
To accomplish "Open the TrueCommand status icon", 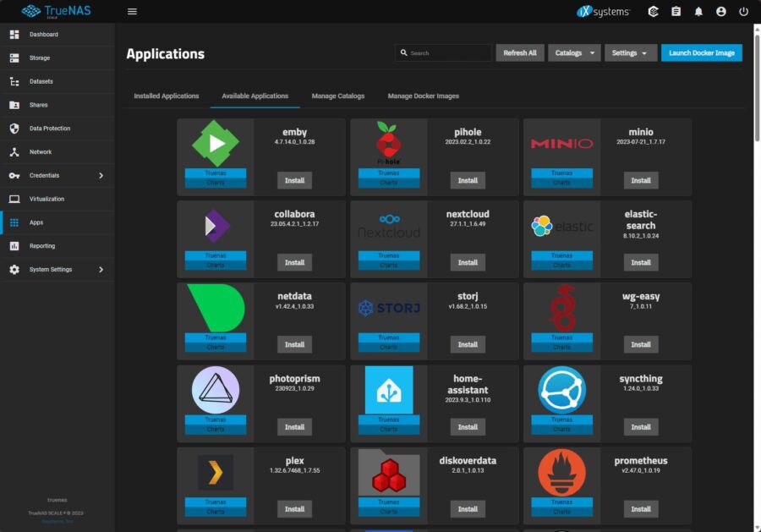I will [x=654, y=11].
